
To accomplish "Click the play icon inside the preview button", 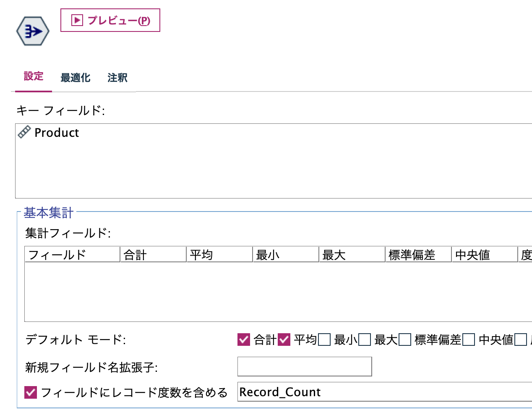I will pyautogui.click(x=76, y=20).
